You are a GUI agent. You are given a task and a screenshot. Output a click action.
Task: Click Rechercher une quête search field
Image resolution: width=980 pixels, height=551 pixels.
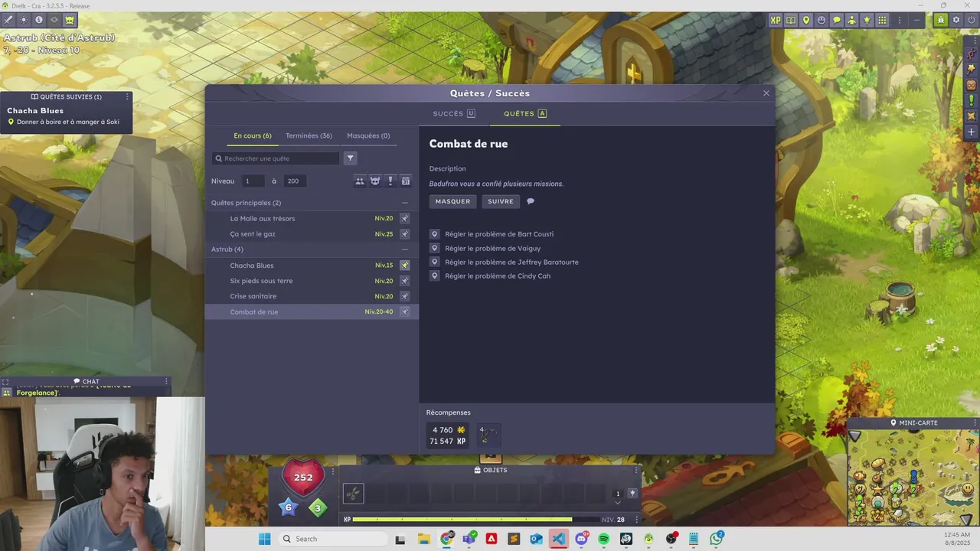point(276,158)
